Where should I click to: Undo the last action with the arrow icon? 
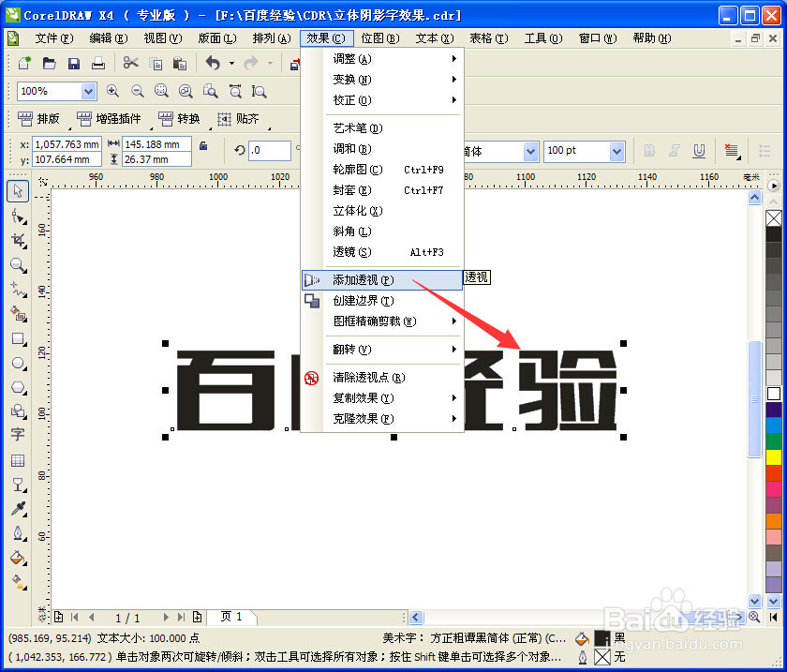(213, 63)
